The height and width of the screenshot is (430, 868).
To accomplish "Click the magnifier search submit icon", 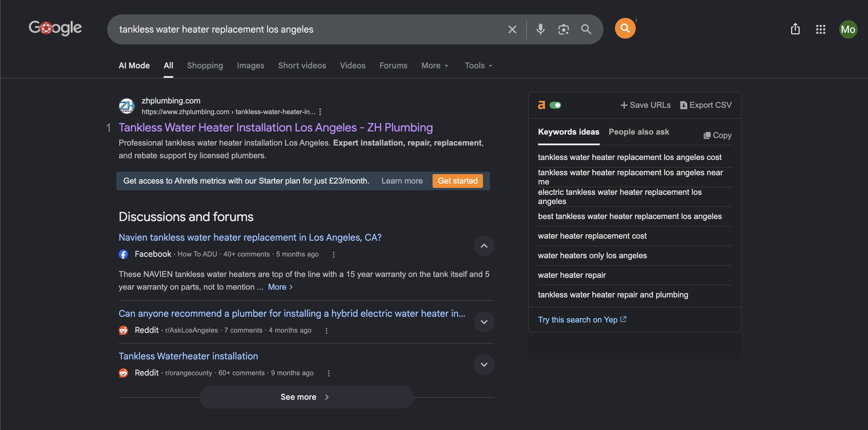I will point(586,29).
